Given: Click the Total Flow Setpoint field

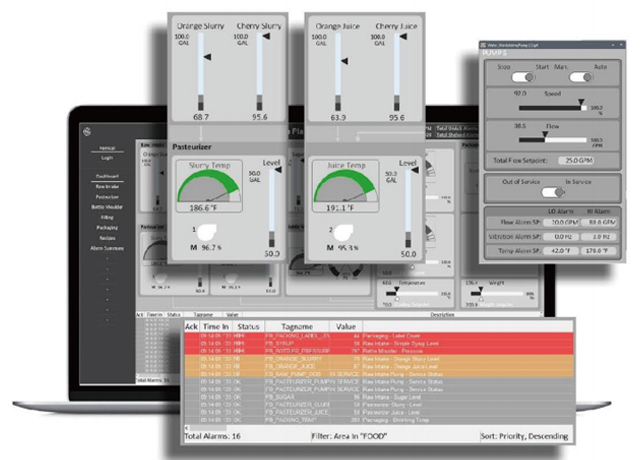Looking at the screenshot, I should click(576, 159).
